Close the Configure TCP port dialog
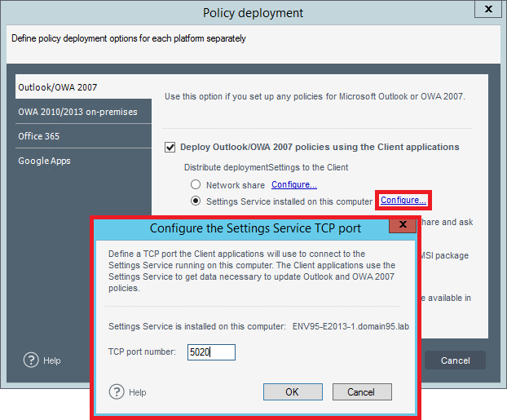The height and width of the screenshot is (420, 507). click(403, 224)
